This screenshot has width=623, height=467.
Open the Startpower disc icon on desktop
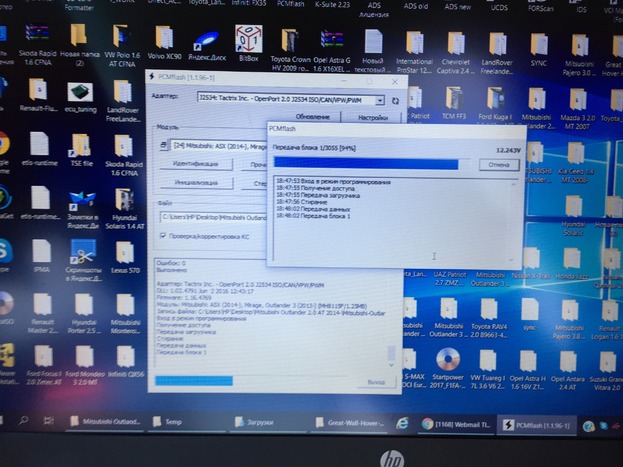(x=449, y=360)
